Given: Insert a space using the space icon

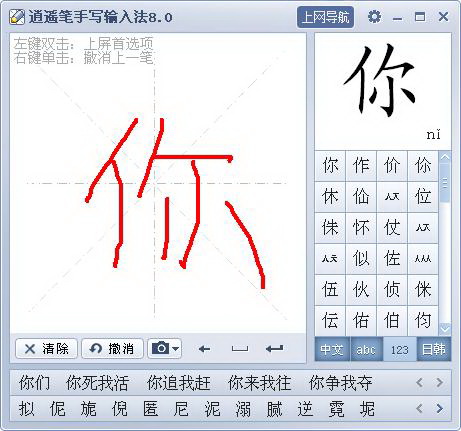Looking at the screenshot, I should 240,349.
